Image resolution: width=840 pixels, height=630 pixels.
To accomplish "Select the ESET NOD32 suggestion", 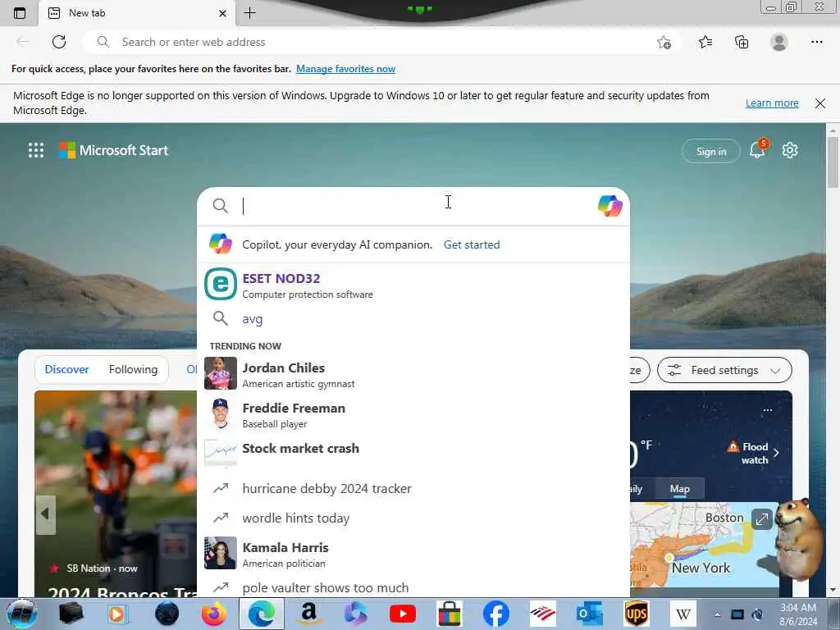I will [413, 284].
